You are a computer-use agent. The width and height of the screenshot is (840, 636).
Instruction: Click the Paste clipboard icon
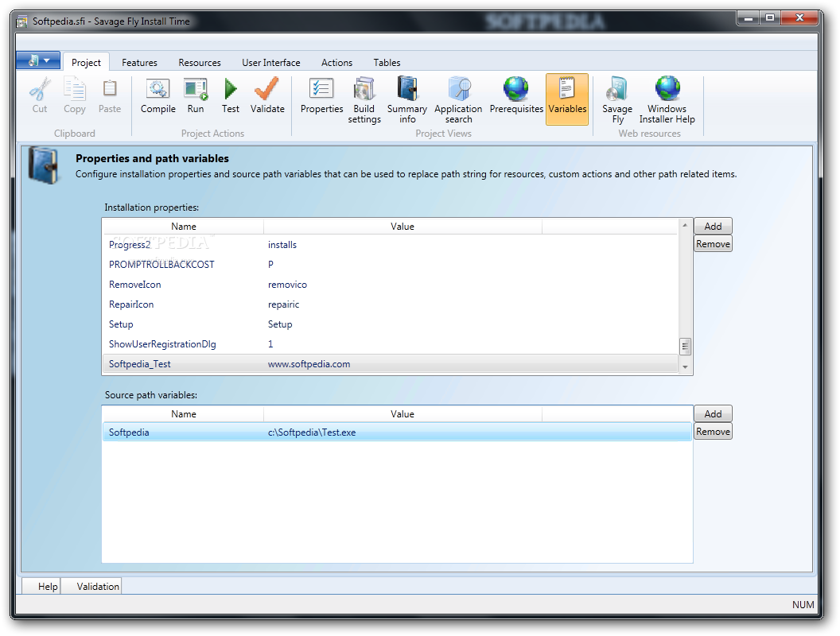(x=109, y=89)
